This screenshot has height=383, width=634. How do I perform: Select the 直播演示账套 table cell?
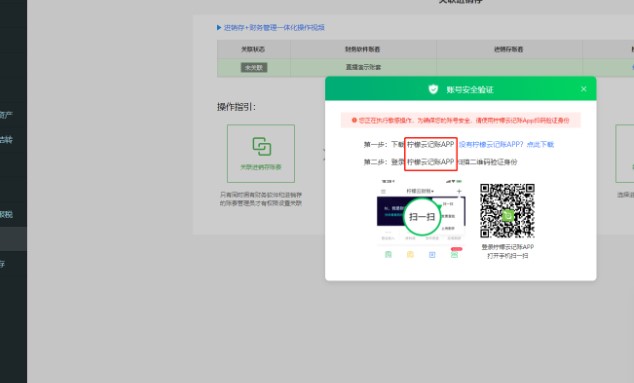click(363, 67)
